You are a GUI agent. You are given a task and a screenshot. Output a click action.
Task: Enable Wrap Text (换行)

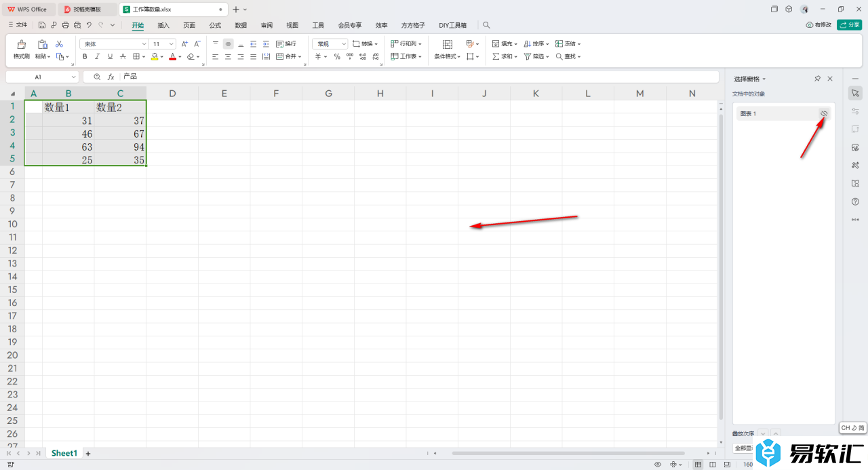[286, 43]
